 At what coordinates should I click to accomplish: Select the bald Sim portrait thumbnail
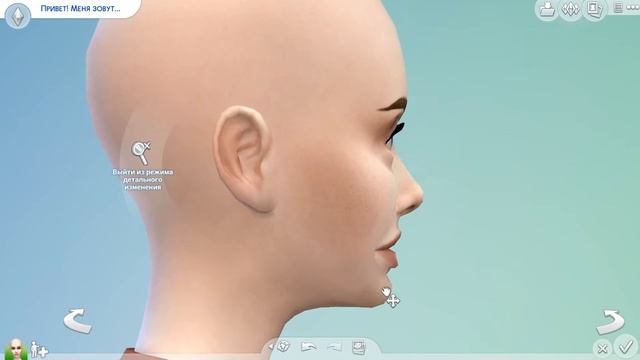16,349
